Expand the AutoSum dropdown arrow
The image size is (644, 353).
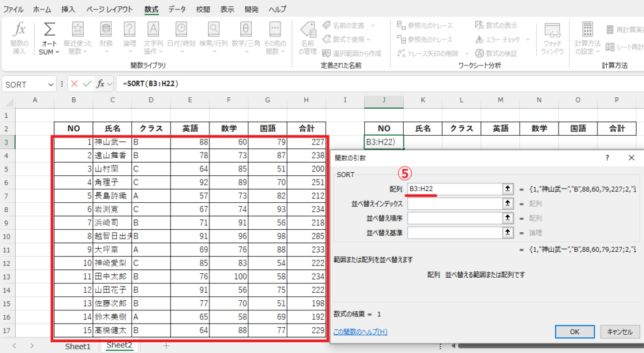click(x=57, y=52)
